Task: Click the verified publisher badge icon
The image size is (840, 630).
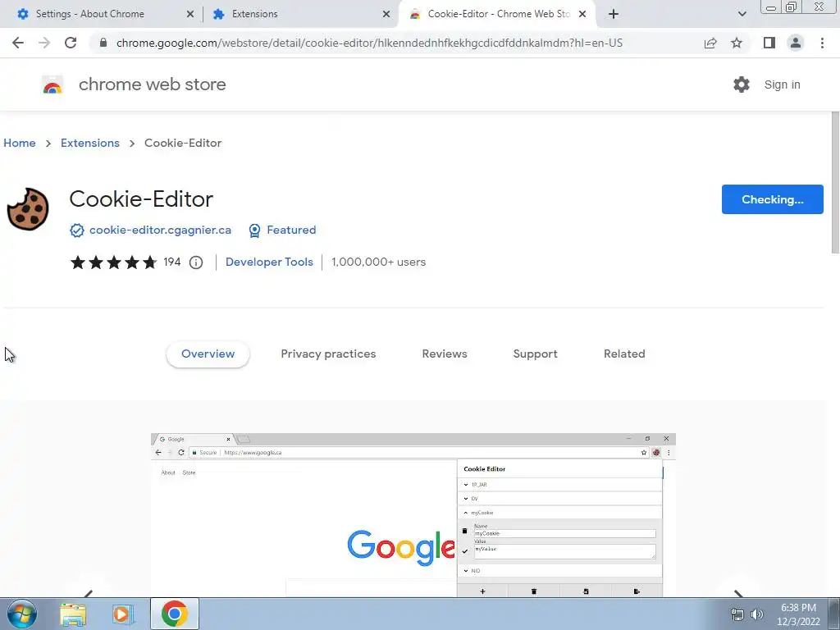Action: tap(76, 231)
